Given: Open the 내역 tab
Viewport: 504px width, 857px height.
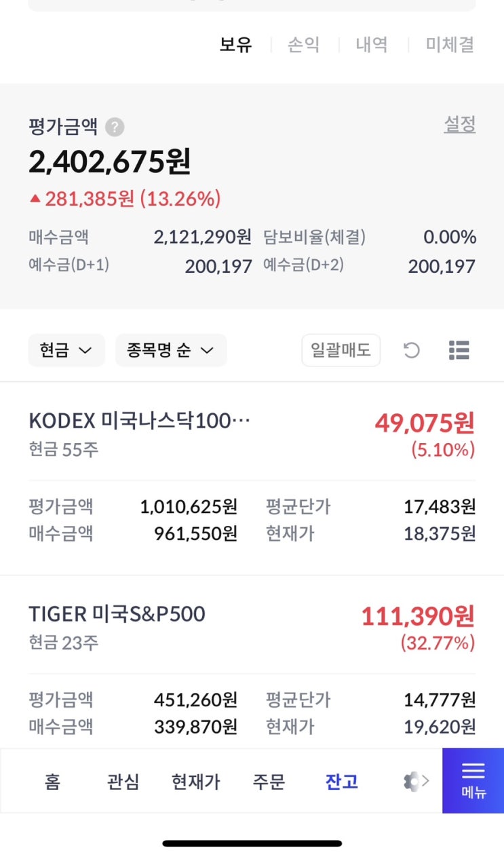Looking at the screenshot, I should (372, 45).
